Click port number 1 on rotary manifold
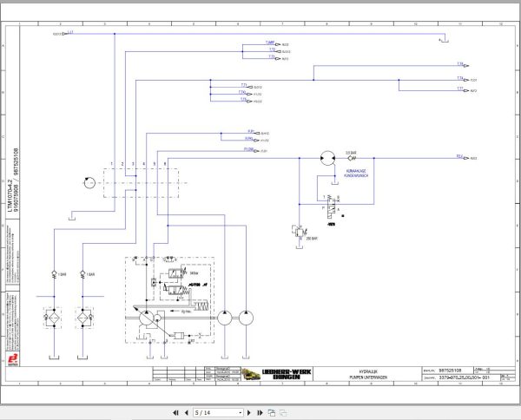 (x=112, y=164)
